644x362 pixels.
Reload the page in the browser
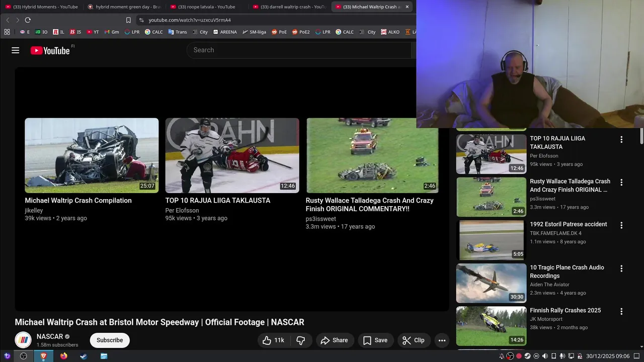(x=28, y=20)
